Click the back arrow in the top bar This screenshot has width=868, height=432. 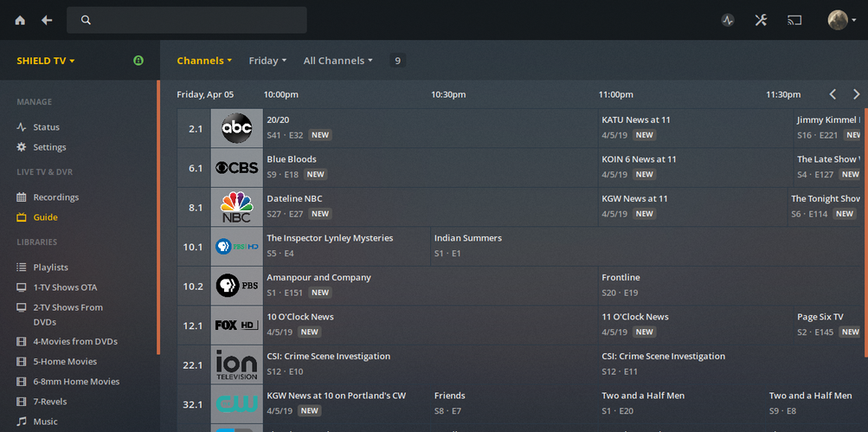click(47, 20)
